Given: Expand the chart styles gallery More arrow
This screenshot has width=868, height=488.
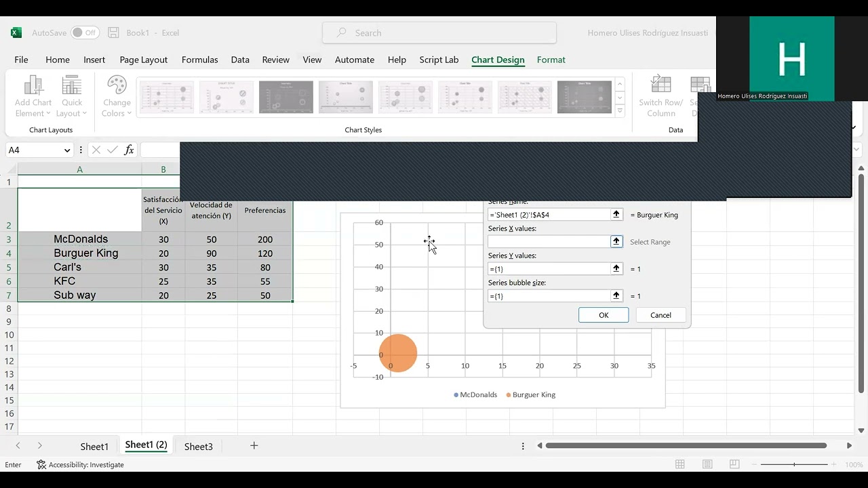Looking at the screenshot, I should (x=620, y=110).
